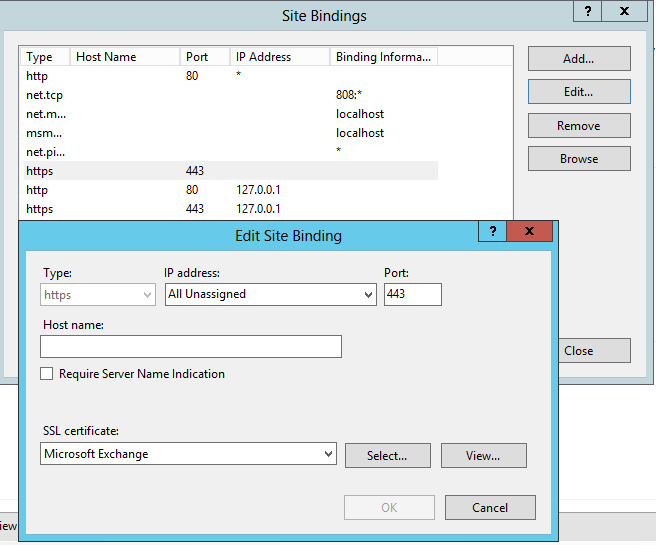Click the Browse button
This screenshot has height=545, width=656.
579,159
